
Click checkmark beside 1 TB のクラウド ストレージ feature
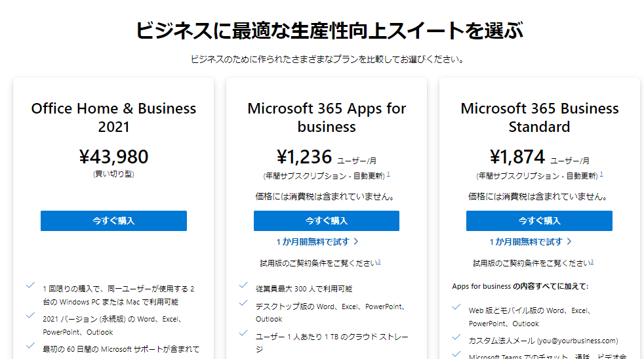click(243, 333)
